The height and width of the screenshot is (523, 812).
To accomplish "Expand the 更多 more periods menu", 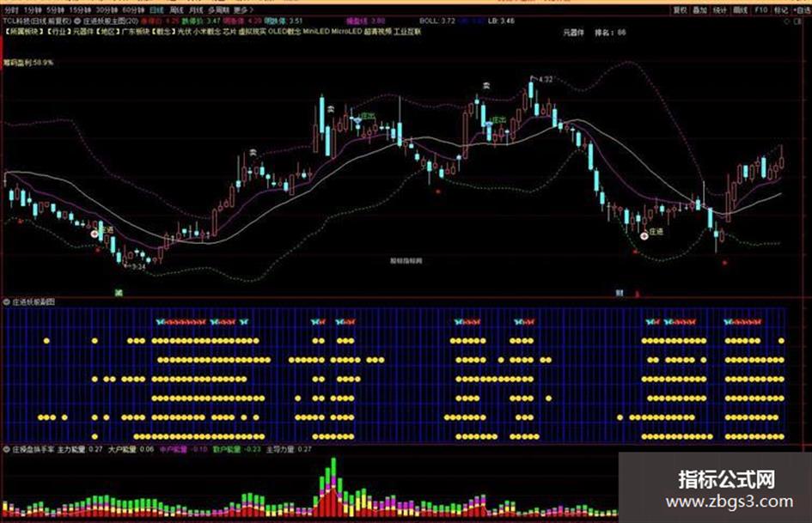I will [243, 10].
